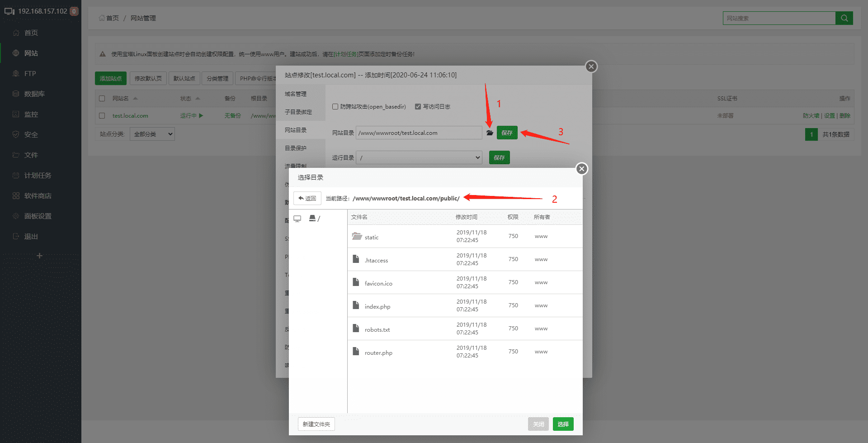868x443 pixels.
Task: Click the 计划任务 calendar icon in sidebar
Action: tap(16, 175)
